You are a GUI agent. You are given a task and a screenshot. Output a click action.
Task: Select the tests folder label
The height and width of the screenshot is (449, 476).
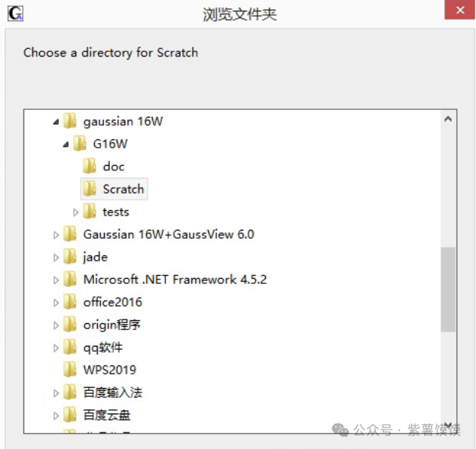click(115, 212)
